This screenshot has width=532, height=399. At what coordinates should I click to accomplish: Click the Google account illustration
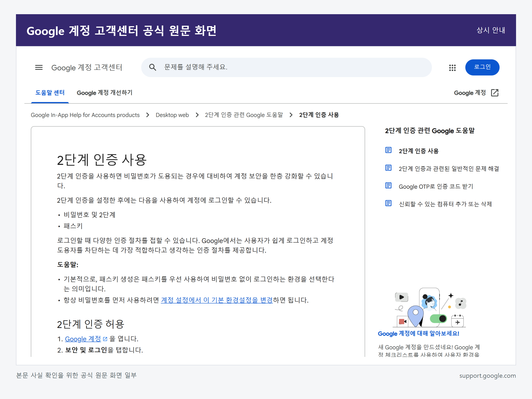[x=429, y=308]
